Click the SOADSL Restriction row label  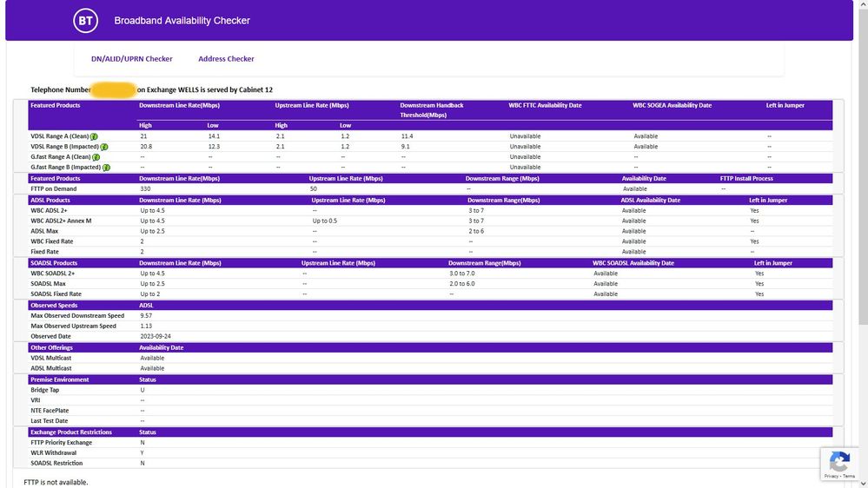(56, 463)
